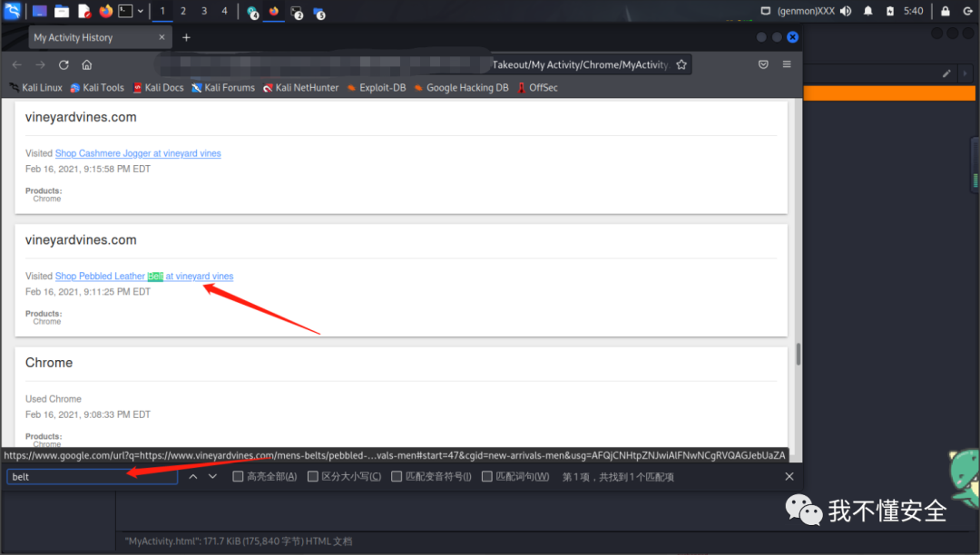
Task: Open the Firefox hamburger menu
Action: tap(787, 65)
